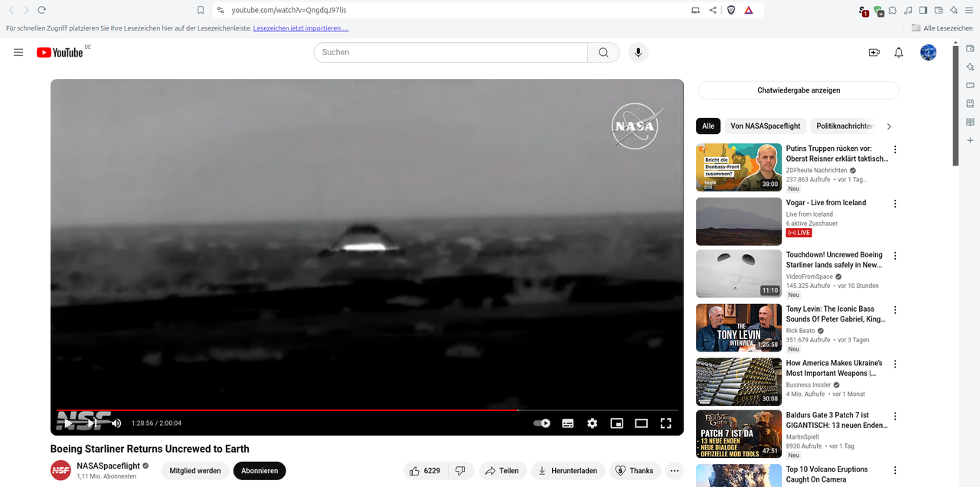Enable miniplayer mode

coord(616,423)
